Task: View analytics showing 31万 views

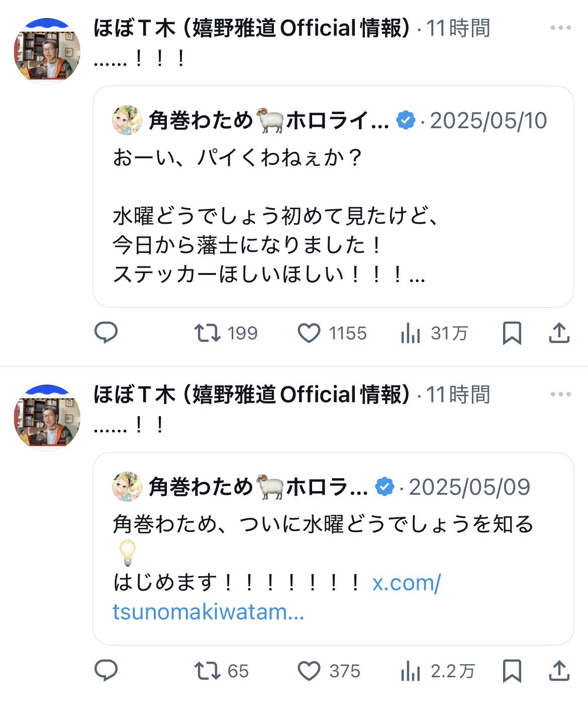Action: pyautogui.click(x=411, y=333)
